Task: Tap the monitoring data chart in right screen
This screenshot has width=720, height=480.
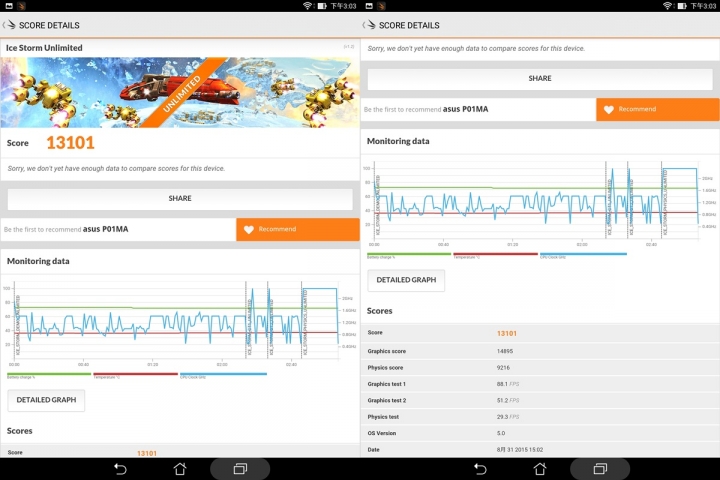Action: tap(540, 203)
